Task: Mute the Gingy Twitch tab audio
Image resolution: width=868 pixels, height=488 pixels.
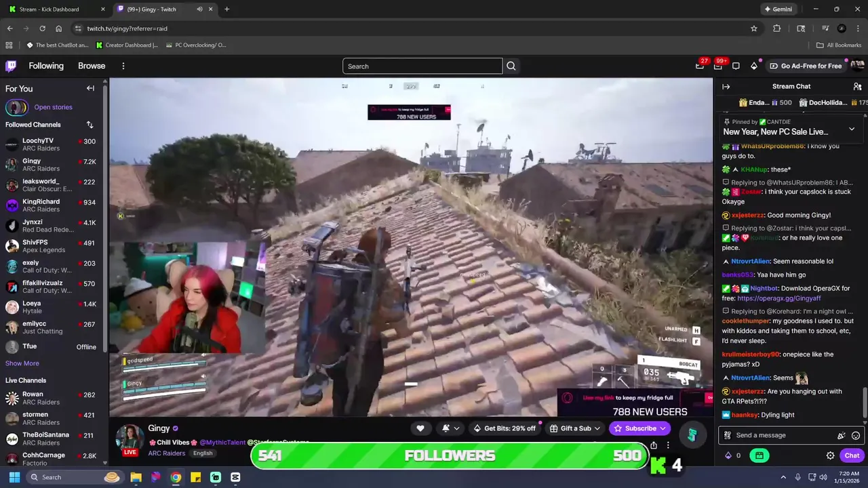Action: click(x=199, y=9)
